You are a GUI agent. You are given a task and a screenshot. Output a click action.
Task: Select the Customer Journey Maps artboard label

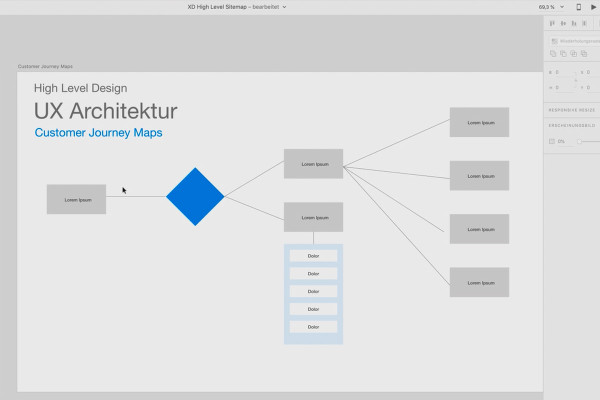pyautogui.click(x=45, y=67)
